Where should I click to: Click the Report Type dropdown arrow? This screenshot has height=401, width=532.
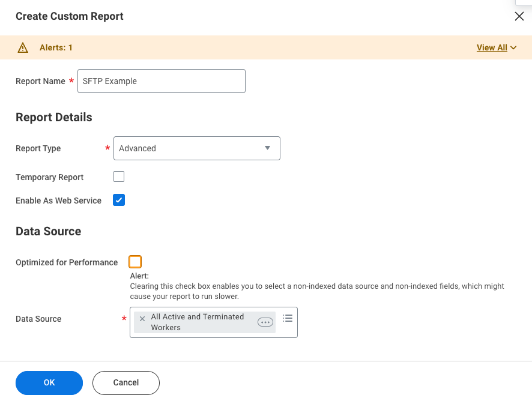coord(267,148)
